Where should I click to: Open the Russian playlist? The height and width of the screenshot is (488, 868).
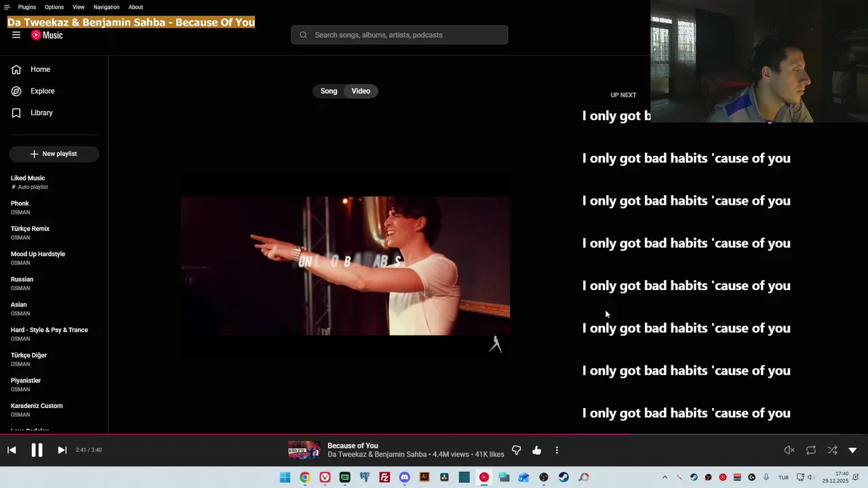[x=54, y=283]
